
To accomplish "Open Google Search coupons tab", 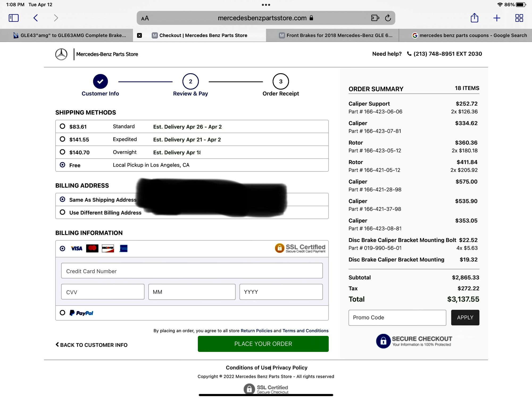I will coord(469,35).
